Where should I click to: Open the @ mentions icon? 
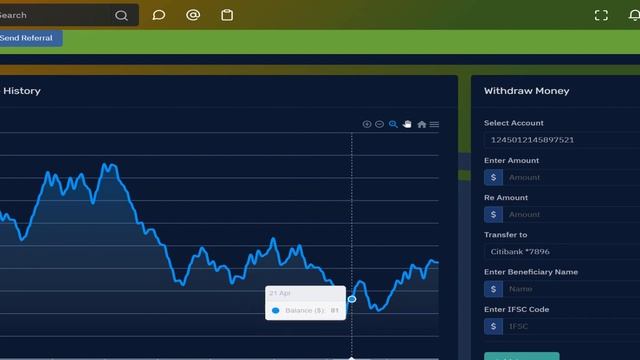[x=193, y=15]
